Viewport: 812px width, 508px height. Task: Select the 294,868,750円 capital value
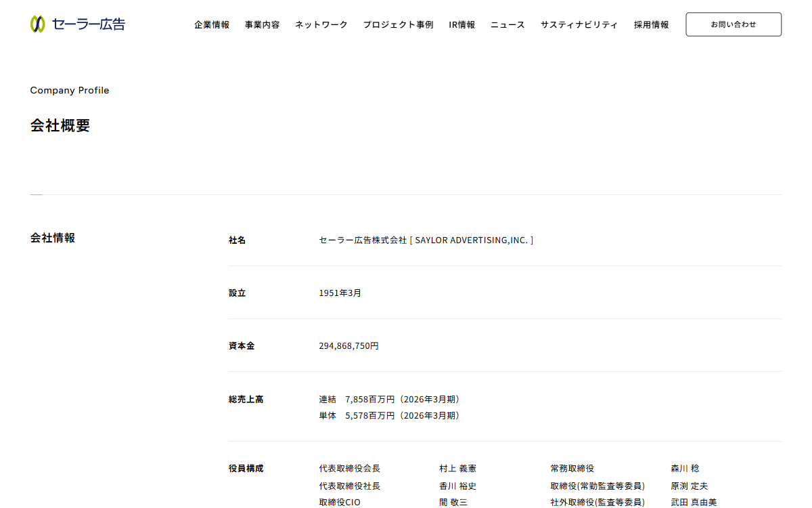pos(349,346)
